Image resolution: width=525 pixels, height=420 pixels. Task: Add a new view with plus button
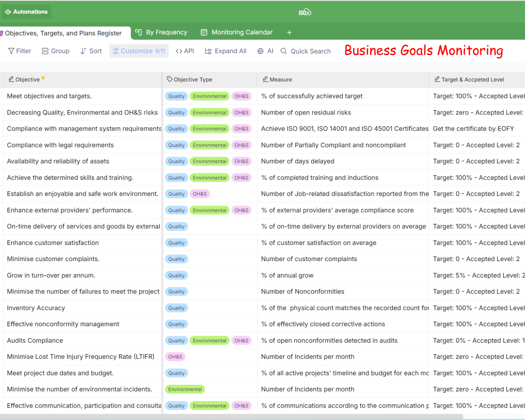pos(289,33)
